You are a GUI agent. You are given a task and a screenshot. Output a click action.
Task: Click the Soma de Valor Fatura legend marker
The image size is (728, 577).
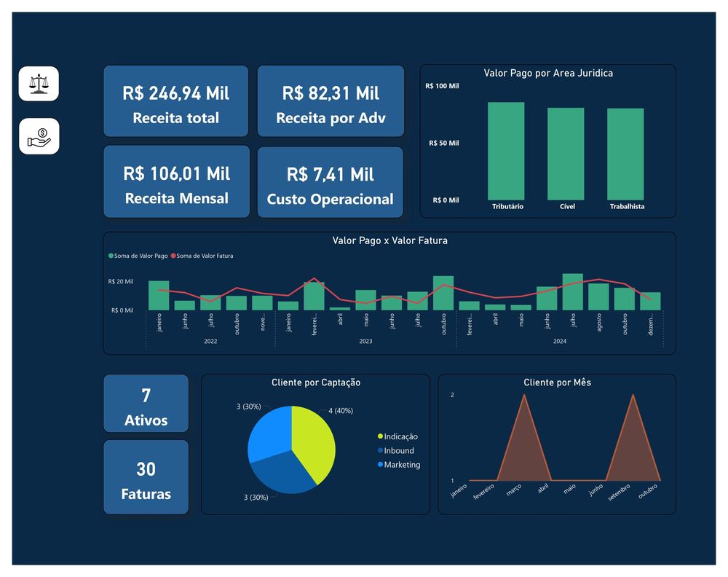pyautogui.click(x=173, y=256)
